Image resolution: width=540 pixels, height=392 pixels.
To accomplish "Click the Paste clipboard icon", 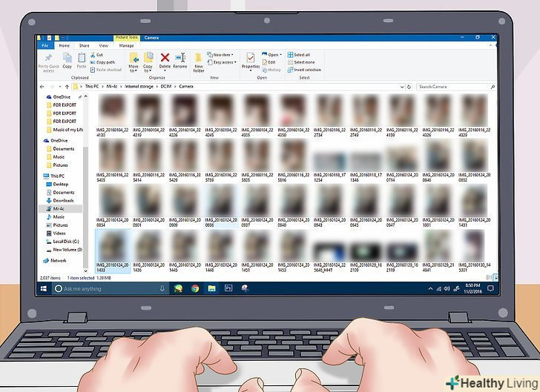I will 82,58.
